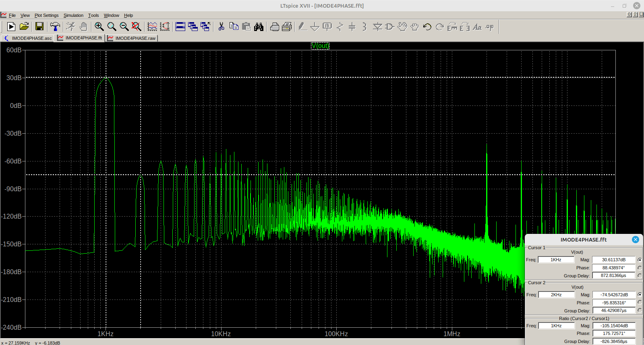Click the Save floppy disk icon
This screenshot has height=345, width=644.
(x=39, y=27)
